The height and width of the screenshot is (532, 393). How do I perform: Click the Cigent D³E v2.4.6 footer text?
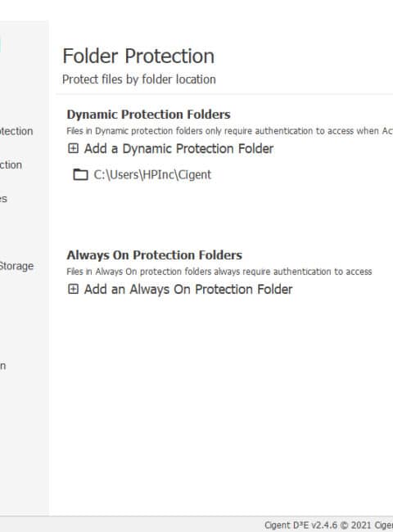[328, 525]
